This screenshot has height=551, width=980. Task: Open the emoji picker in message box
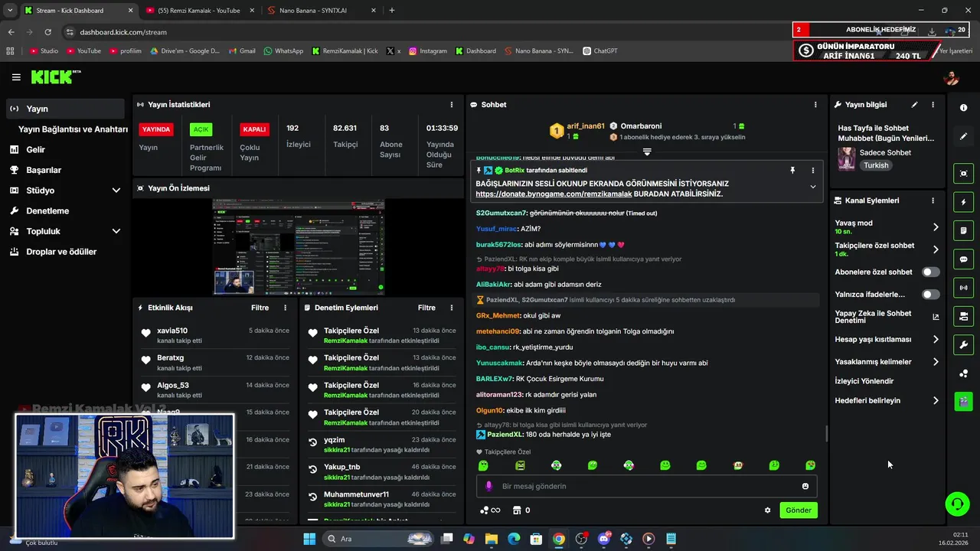[805, 486]
